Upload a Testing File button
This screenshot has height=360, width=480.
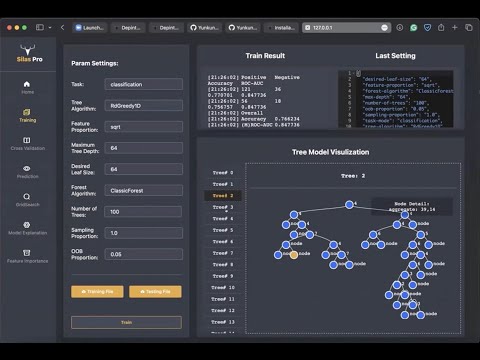[x=155, y=292]
